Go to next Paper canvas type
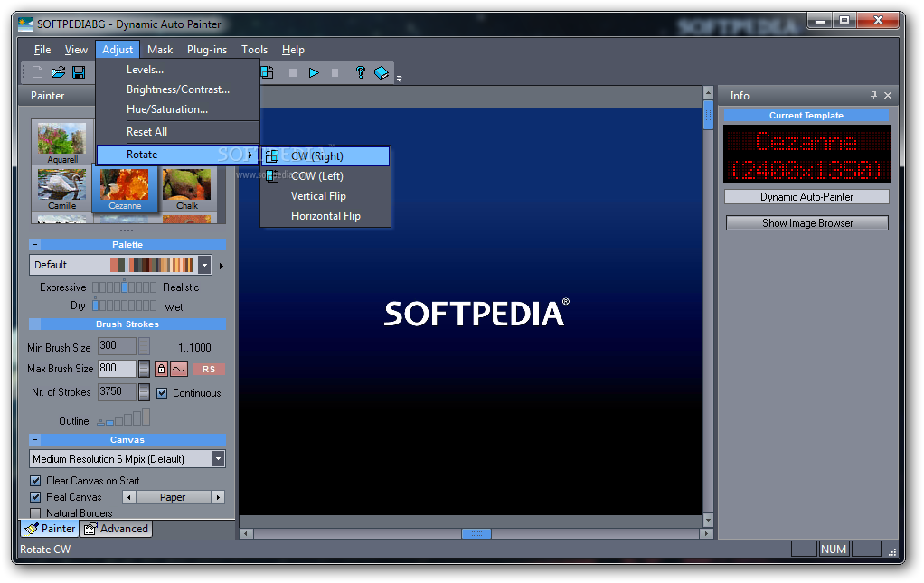924x583 pixels. click(218, 498)
